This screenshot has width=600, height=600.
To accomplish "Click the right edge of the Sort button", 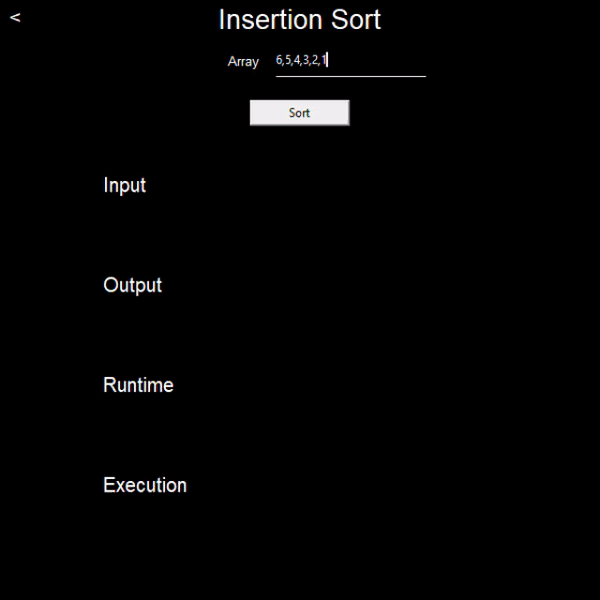I will (348, 113).
